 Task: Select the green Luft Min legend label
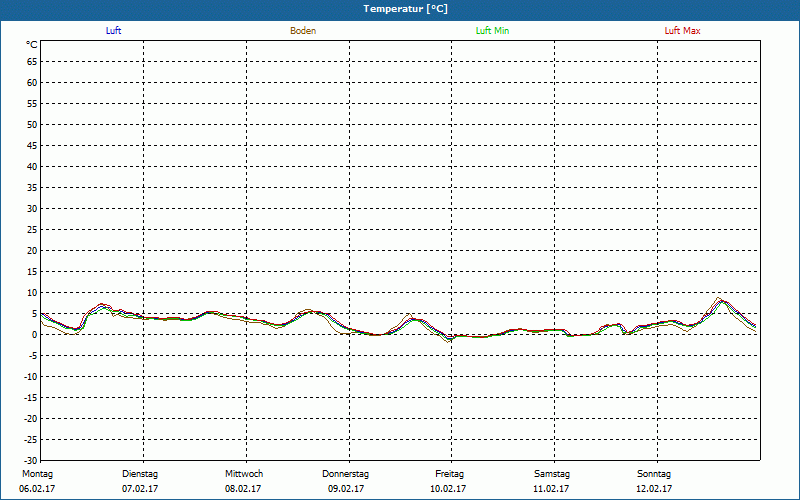(x=492, y=31)
